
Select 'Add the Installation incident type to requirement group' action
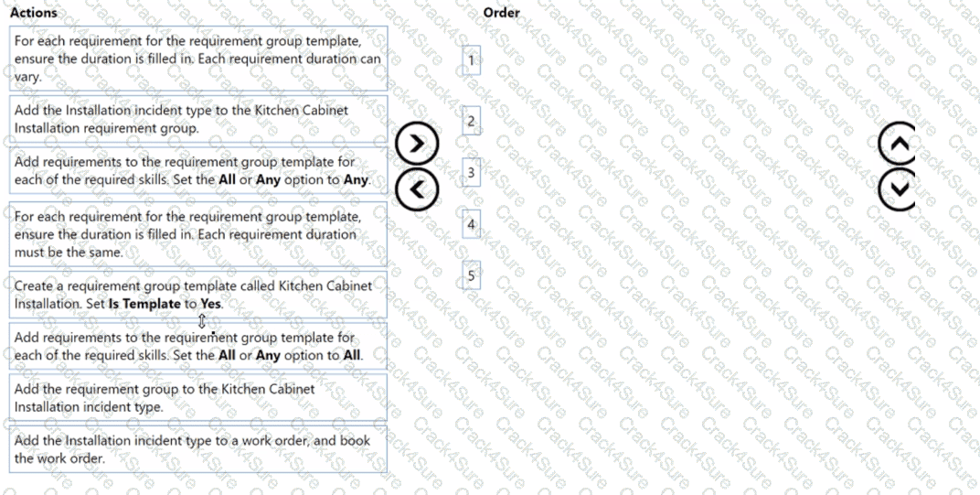[x=198, y=120]
